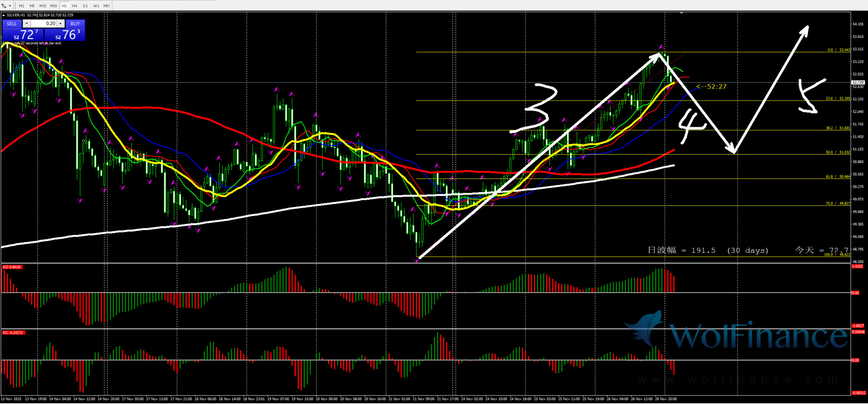Switch to M1 timeframe
The height and width of the screenshot is (404, 868).
point(21,6)
